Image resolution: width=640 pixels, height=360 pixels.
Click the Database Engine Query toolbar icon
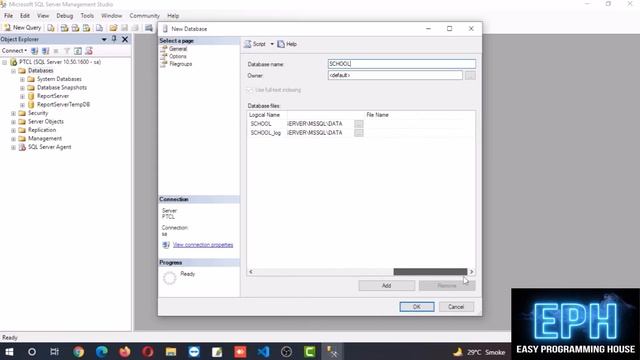(x=51, y=28)
